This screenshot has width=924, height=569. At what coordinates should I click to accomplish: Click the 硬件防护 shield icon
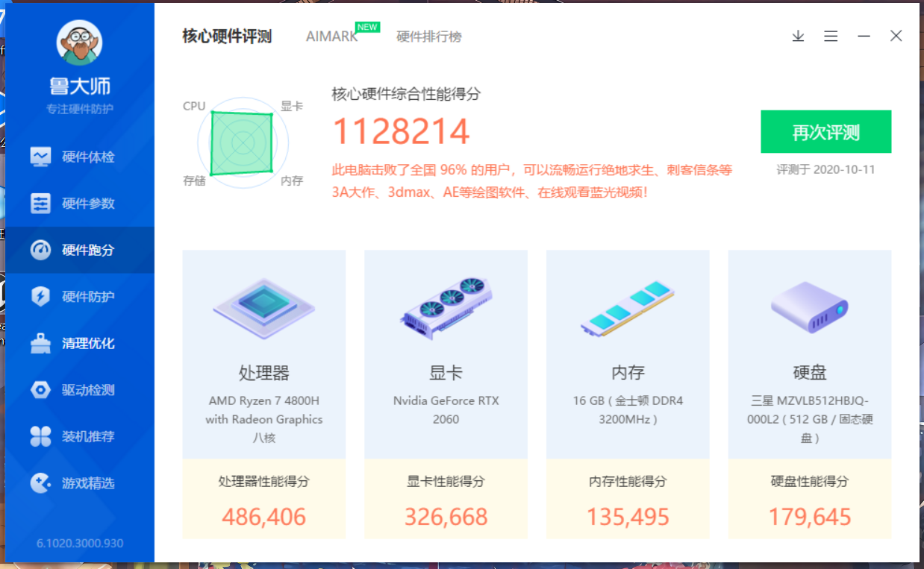pos(40,297)
